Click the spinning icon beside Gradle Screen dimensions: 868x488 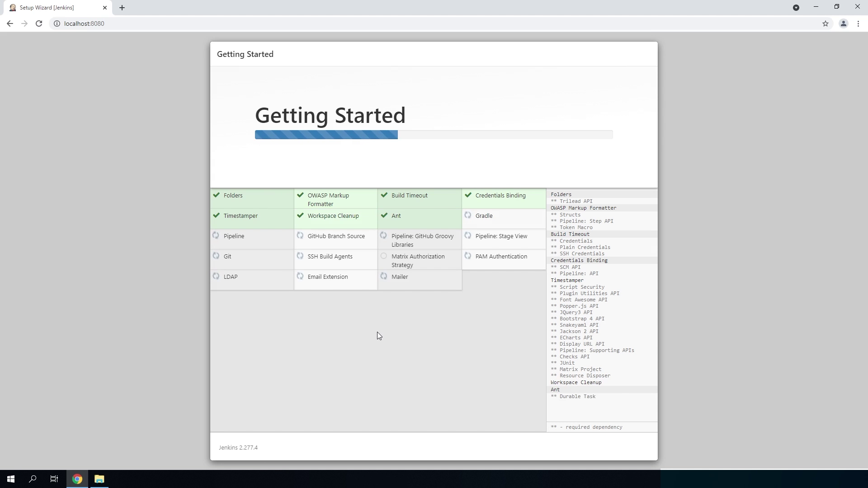click(468, 216)
